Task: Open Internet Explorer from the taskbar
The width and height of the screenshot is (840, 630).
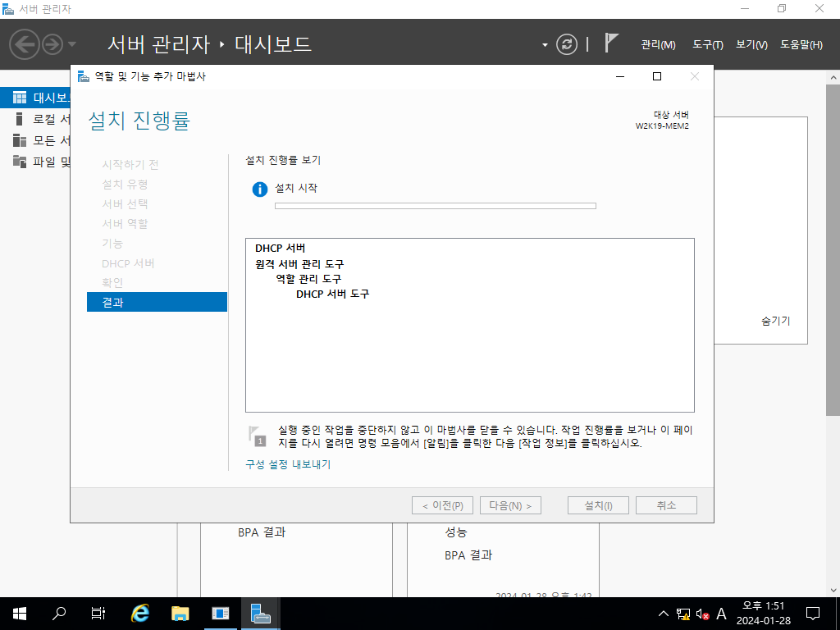Action: [139, 614]
